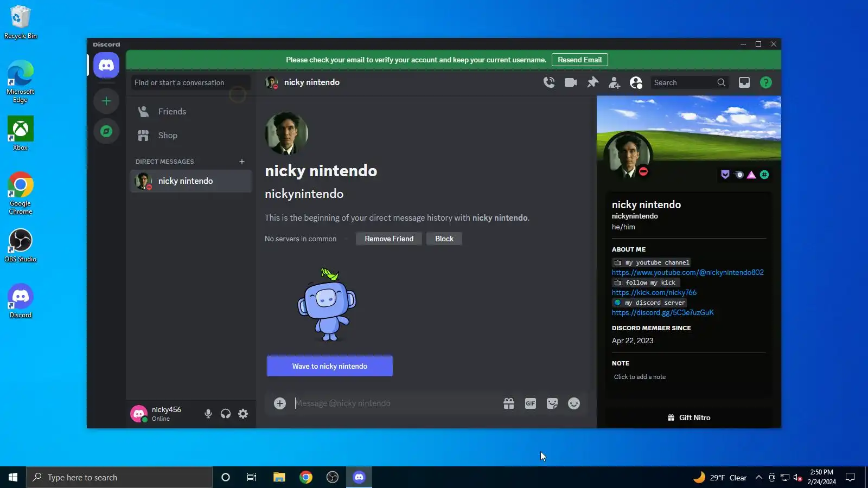
Task: Click the pink triangle profile badge
Action: (x=751, y=175)
